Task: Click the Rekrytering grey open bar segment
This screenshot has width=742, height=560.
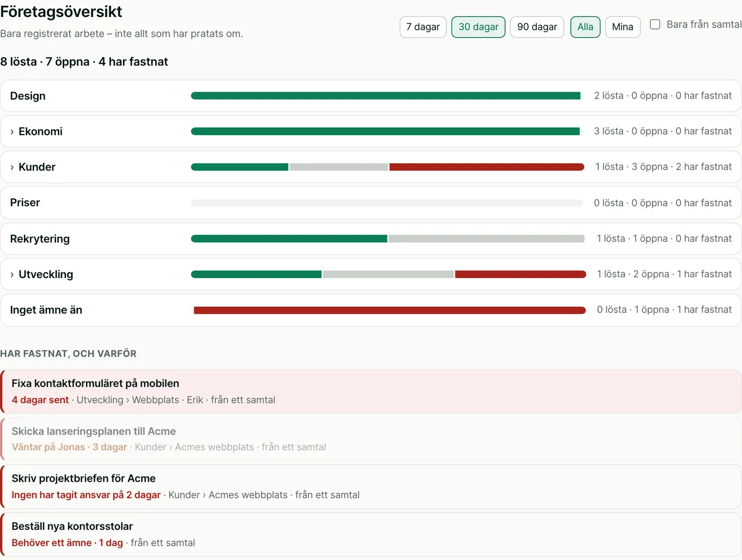Action: 487,239
